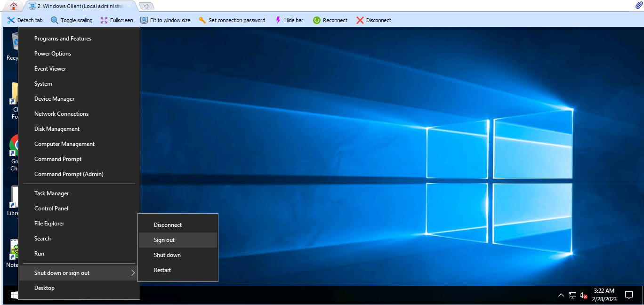Choose Search from the menu
The height and width of the screenshot is (305, 644).
tap(79, 239)
